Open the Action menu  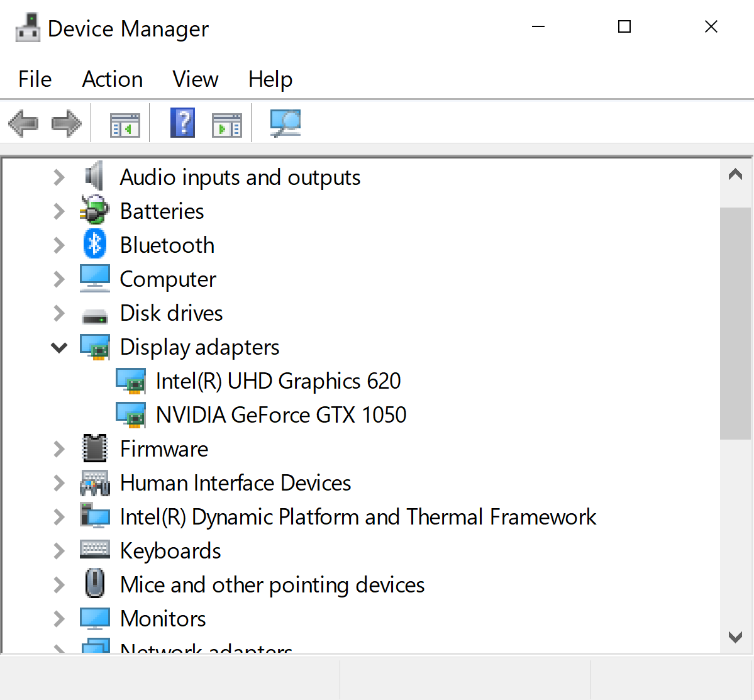113,79
